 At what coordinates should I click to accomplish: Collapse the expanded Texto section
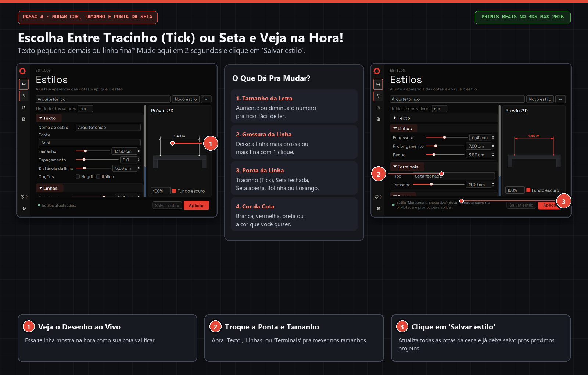click(49, 118)
